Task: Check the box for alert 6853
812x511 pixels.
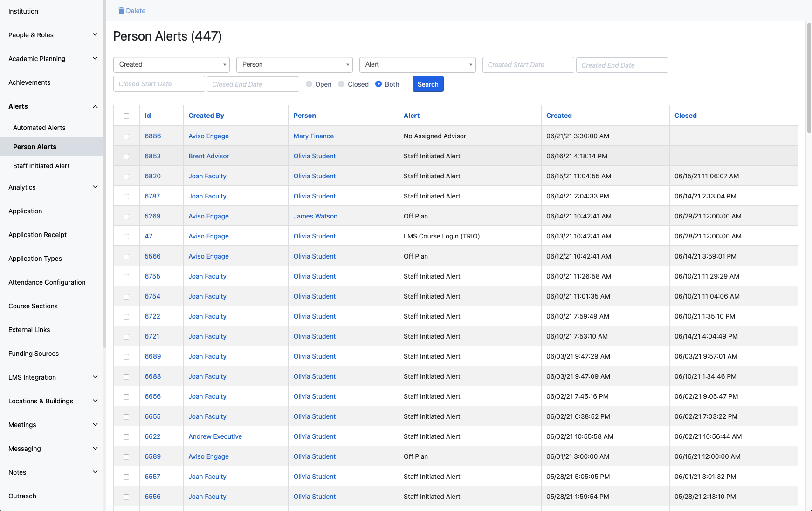Action: tap(126, 157)
